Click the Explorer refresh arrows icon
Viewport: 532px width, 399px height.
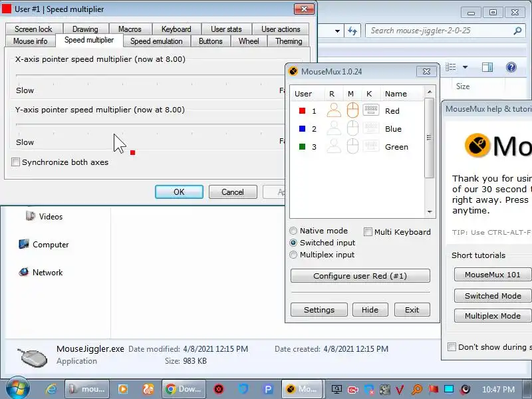pos(352,31)
